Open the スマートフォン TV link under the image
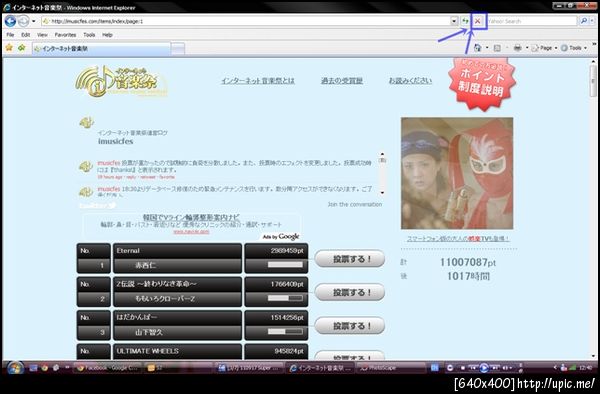Viewport: 600px width, 394px height. tap(458, 238)
